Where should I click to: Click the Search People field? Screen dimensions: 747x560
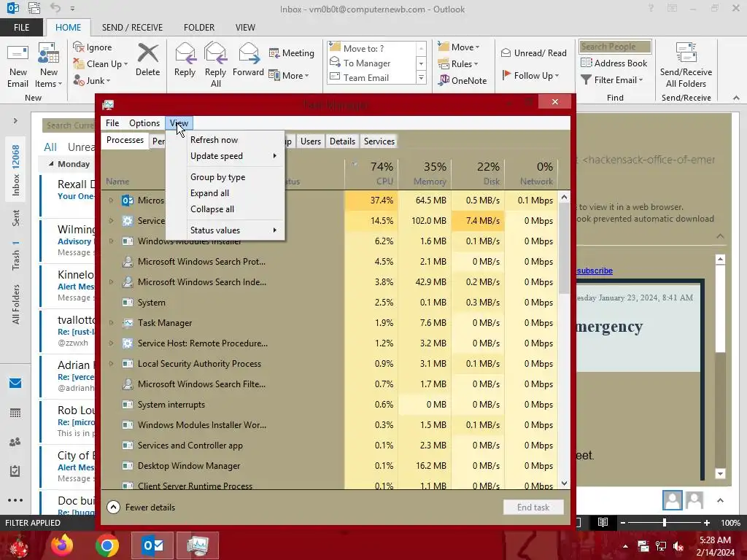point(615,47)
